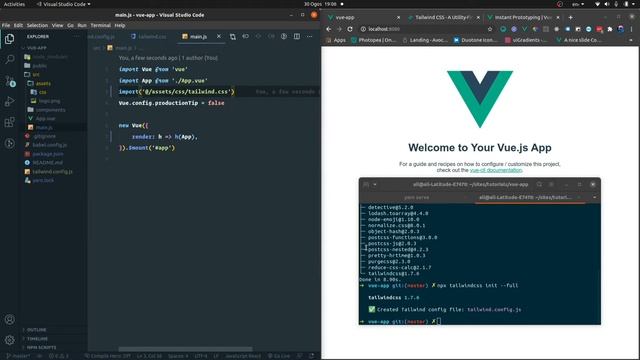The height and width of the screenshot is (360, 640).
Task: Switch to the Instant Prototyping browser tab
Action: pyautogui.click(x=523, y=18)
